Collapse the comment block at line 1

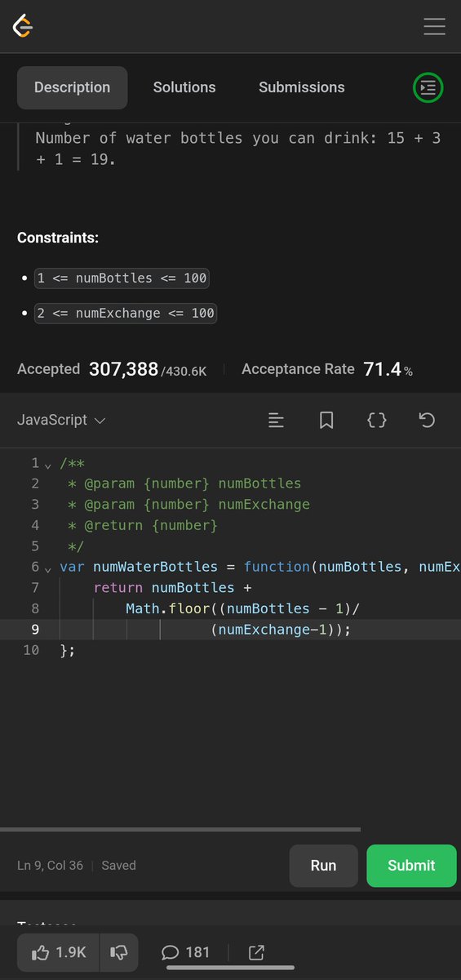pyautogui.click(x=48, y=465)
